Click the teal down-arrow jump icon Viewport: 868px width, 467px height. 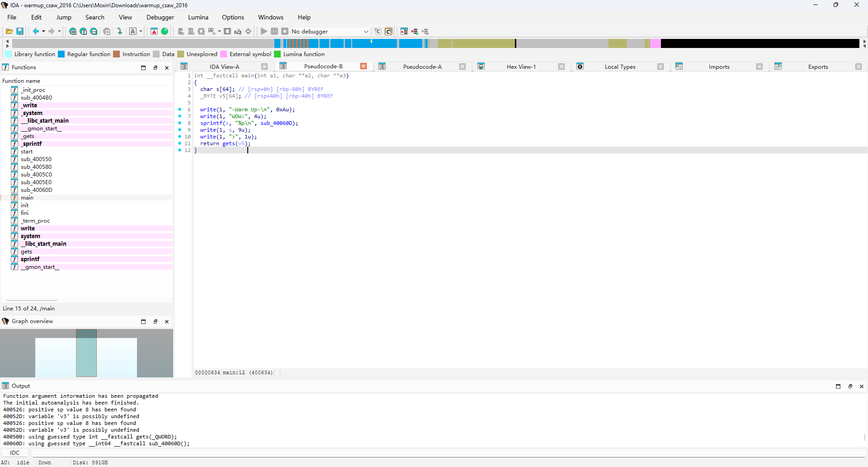(x=120, y=31)
